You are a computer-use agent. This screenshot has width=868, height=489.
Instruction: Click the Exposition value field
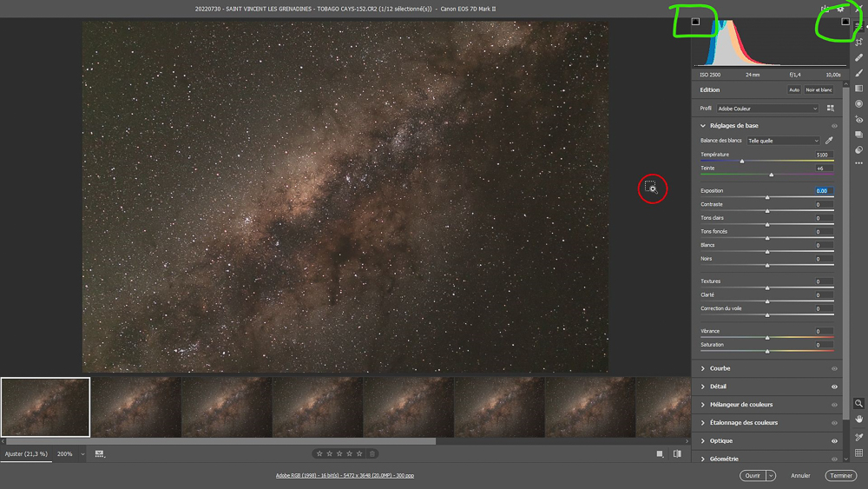(x=824, y=190)
